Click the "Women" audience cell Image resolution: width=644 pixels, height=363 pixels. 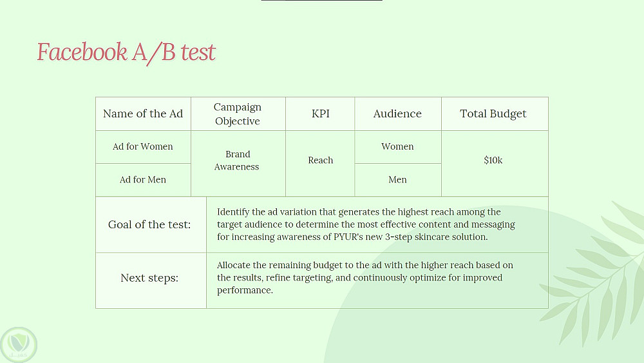coord(397,147)
